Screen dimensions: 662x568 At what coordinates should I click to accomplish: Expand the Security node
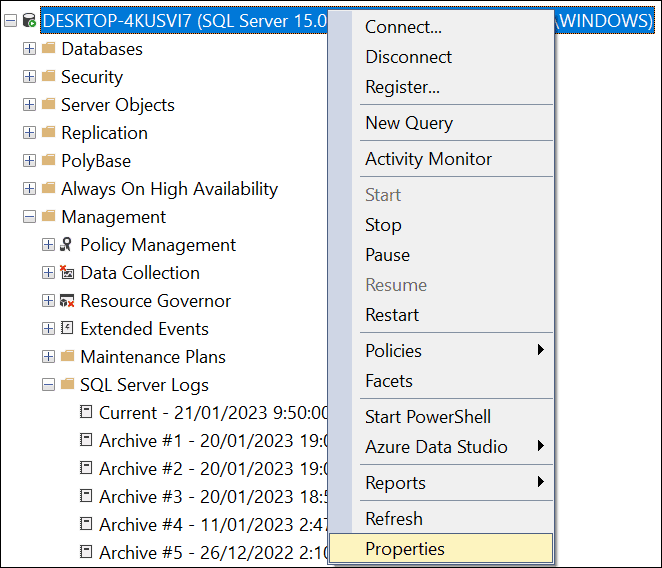click(29, 76)
